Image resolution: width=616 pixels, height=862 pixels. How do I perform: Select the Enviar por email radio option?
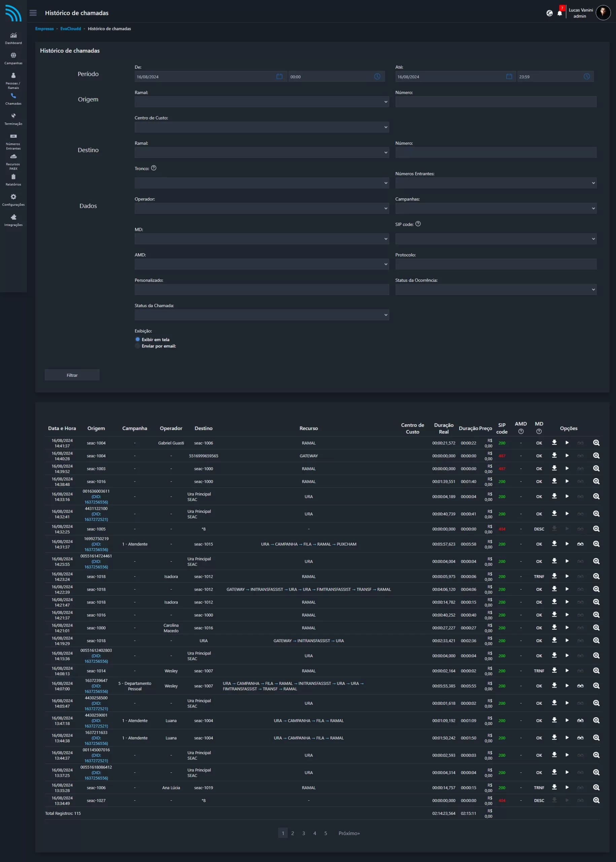(138, 345)
